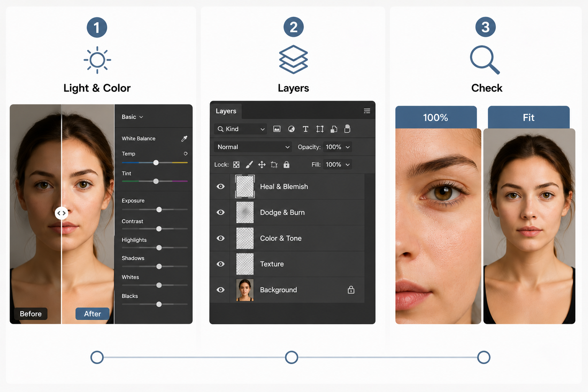
Task: Click the Before label button
Action: [31, 314]
